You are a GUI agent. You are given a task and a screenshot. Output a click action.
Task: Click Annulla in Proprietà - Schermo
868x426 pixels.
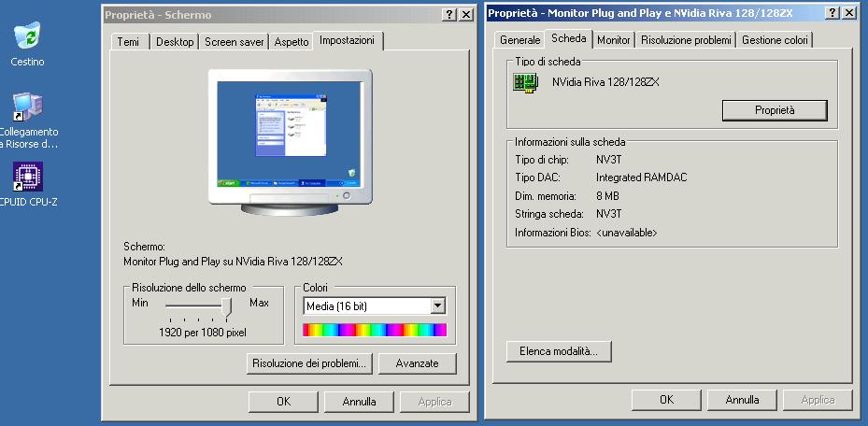click(359, 402)
